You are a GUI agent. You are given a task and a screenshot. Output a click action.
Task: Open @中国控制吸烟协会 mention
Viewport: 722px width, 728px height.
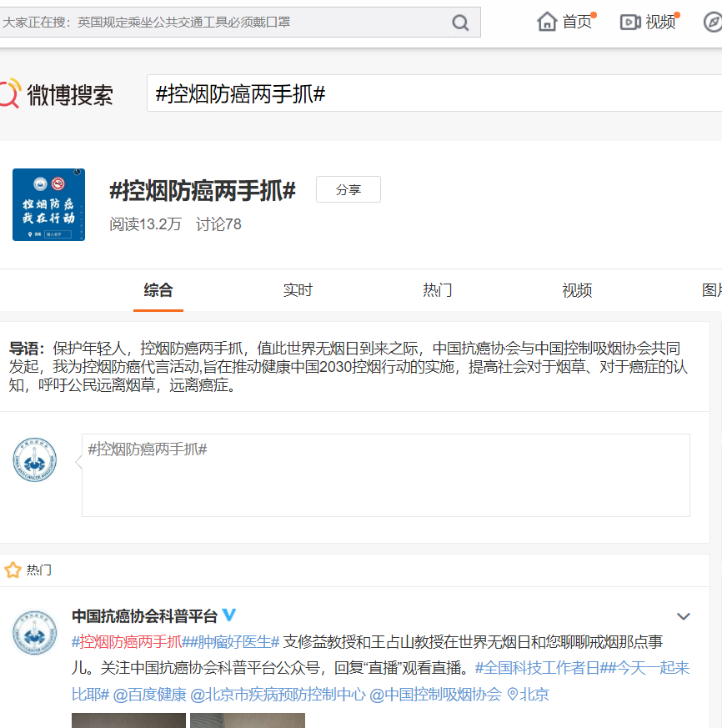[435, 695]
